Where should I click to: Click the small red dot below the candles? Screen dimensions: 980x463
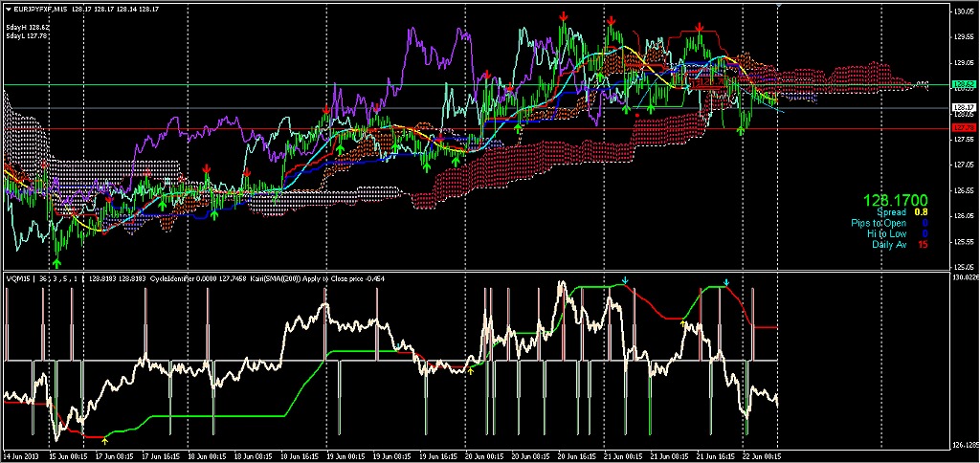pyautogui.click(x=637, y=116)
